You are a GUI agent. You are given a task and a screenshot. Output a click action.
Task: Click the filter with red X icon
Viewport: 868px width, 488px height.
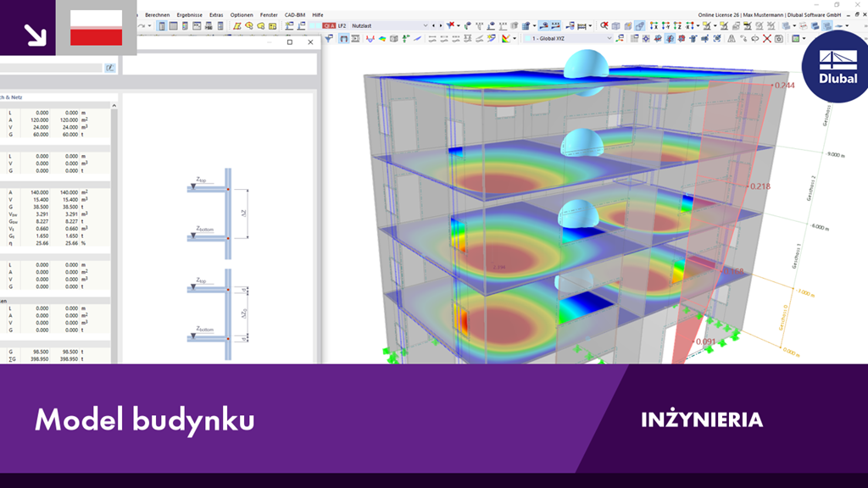point(451,25)
